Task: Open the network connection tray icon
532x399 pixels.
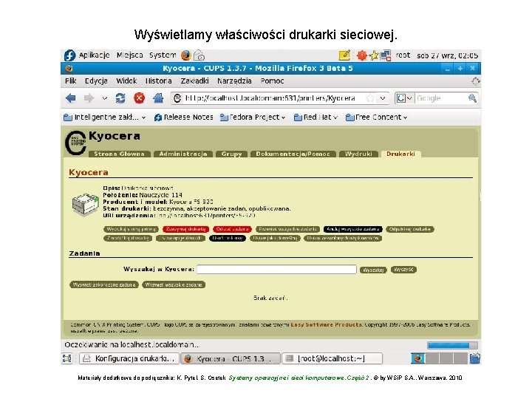Action: click(386, 55)
